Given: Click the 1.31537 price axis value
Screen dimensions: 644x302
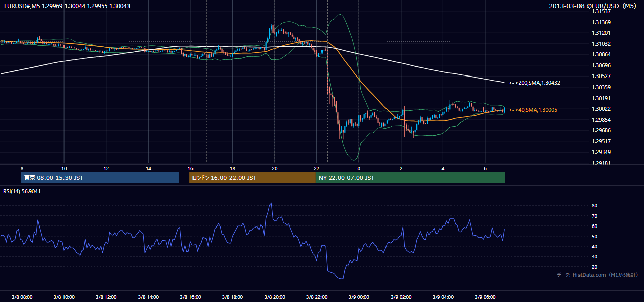Looking at the screenshot, I should 601,11.
